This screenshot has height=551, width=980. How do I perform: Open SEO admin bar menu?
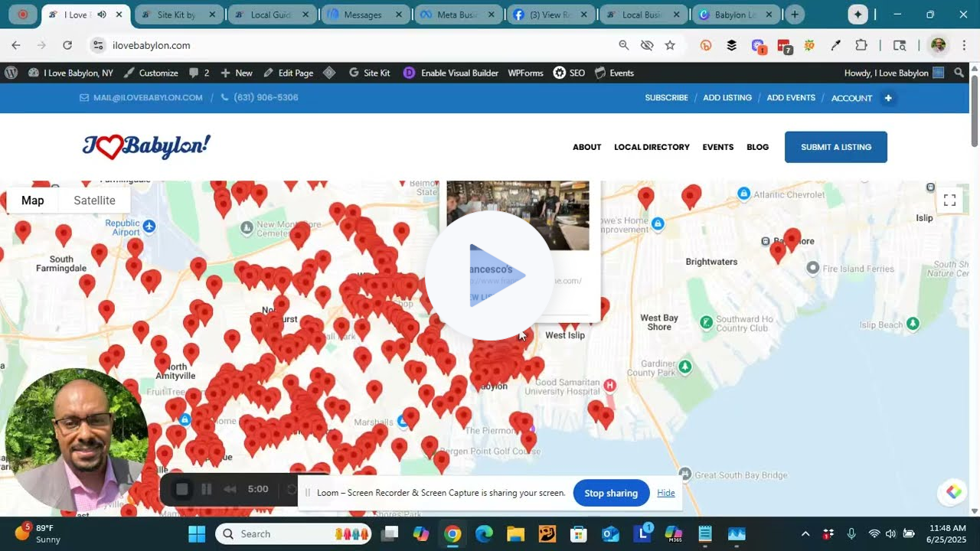(569, 73)
